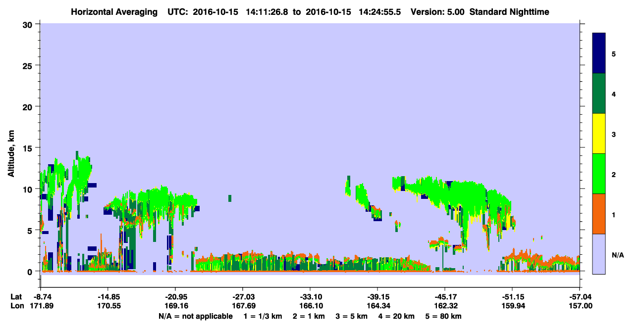
Task: Click the yellow colorbar segment labeled 3
Action: (599, 134)
